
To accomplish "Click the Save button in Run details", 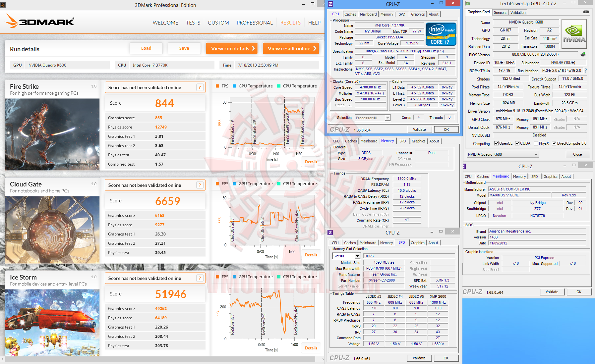I will pos(184,48).
